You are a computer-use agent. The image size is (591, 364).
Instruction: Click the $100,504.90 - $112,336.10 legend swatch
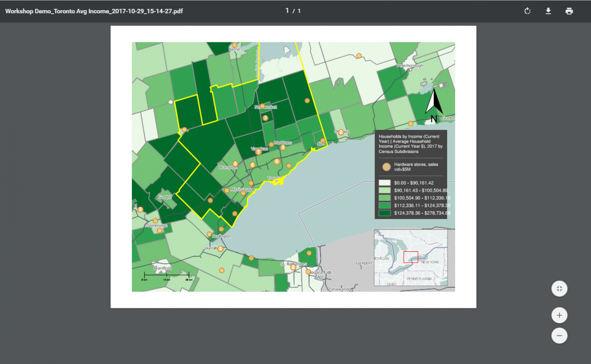click(384, 198)
